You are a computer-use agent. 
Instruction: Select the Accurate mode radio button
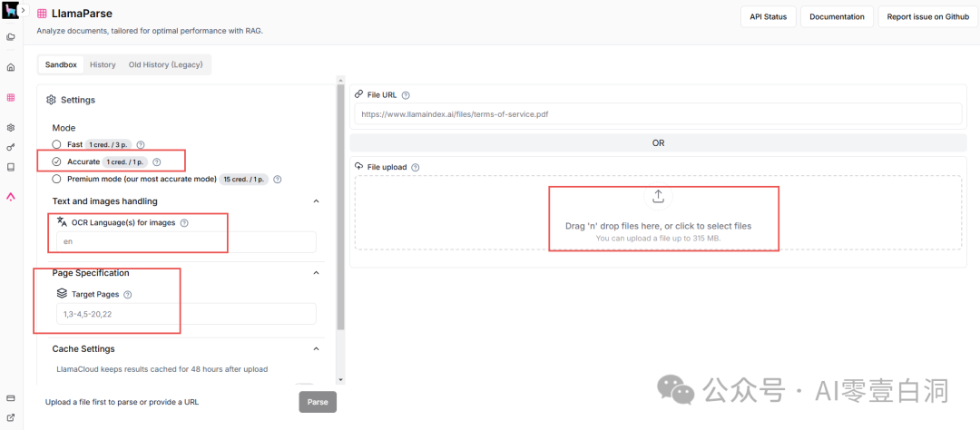tap(57, 161)
